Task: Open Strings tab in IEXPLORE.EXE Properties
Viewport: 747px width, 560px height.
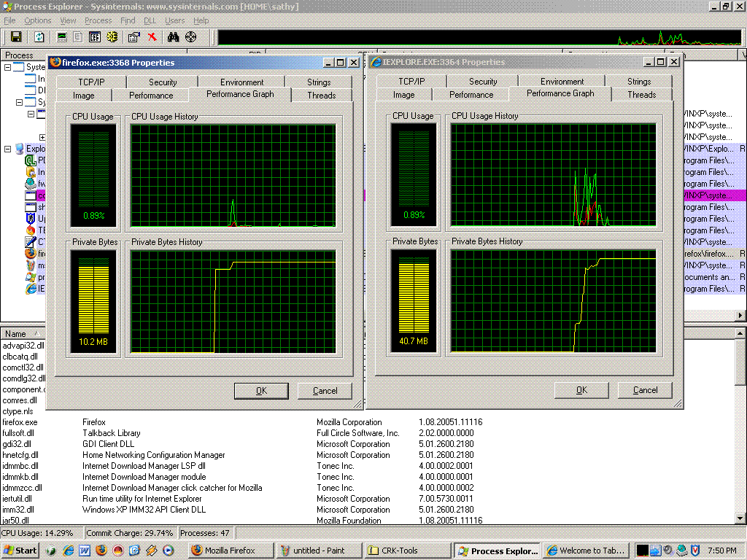Action: click(639, 82)
